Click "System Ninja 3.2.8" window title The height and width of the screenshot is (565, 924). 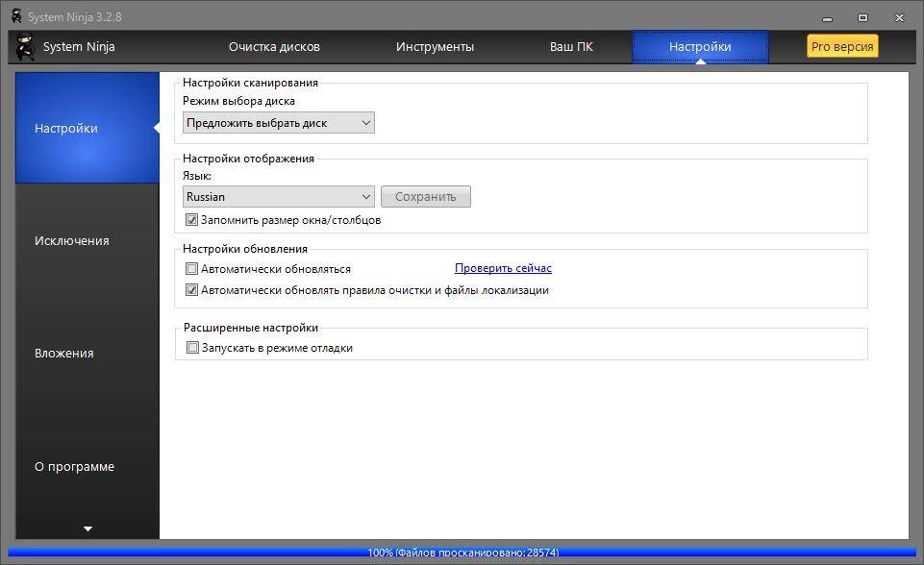(74, 17)
